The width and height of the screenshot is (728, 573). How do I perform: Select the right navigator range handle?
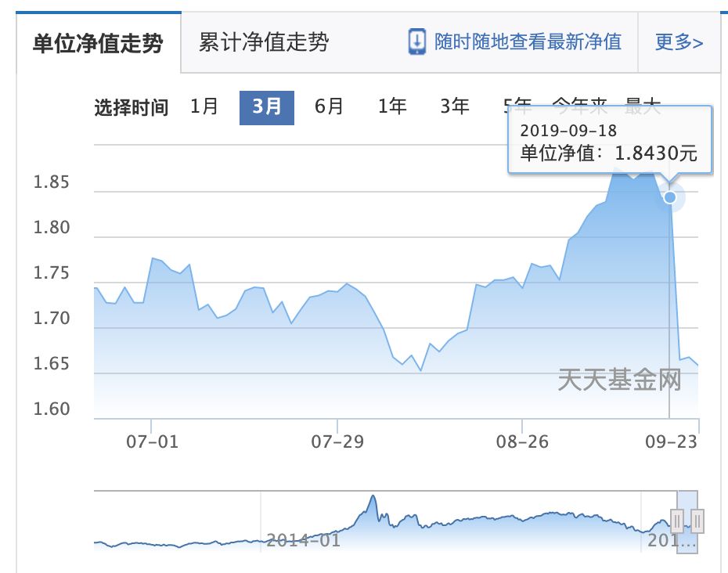click(697, 521)
